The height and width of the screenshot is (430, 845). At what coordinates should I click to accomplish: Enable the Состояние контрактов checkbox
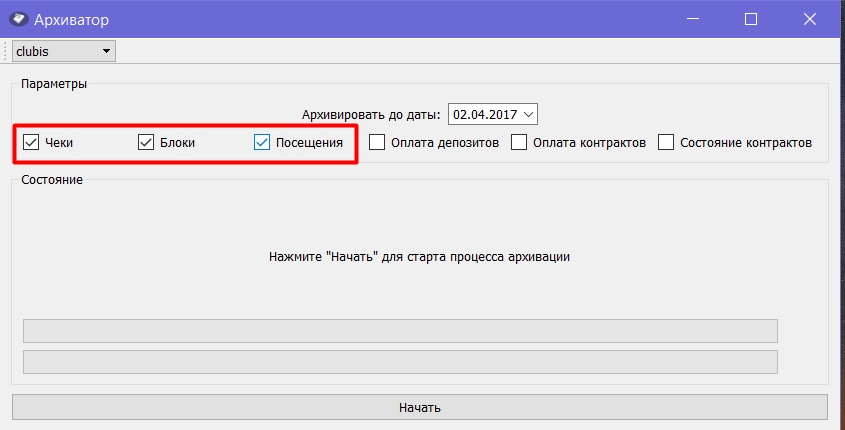(x=666, y=142)
